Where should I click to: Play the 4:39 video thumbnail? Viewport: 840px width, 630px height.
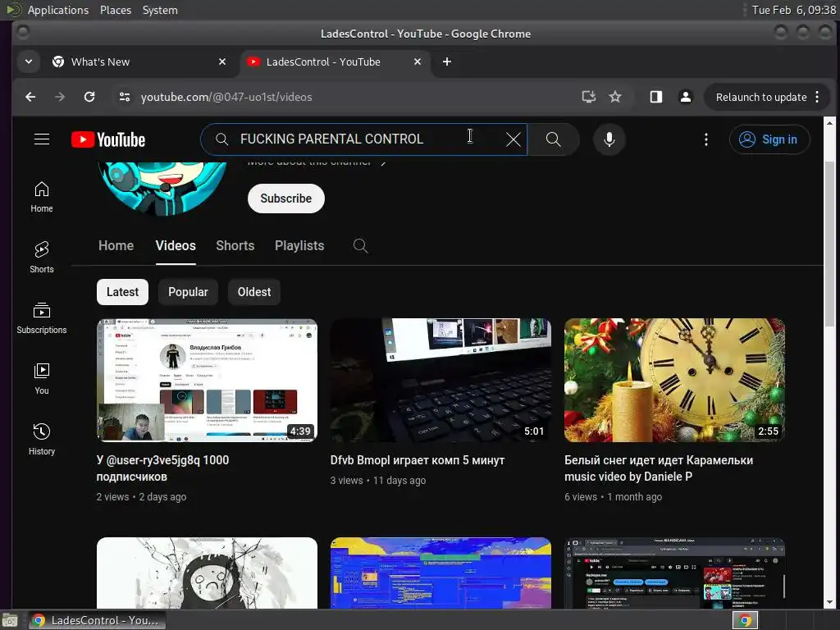click(207, 381)
